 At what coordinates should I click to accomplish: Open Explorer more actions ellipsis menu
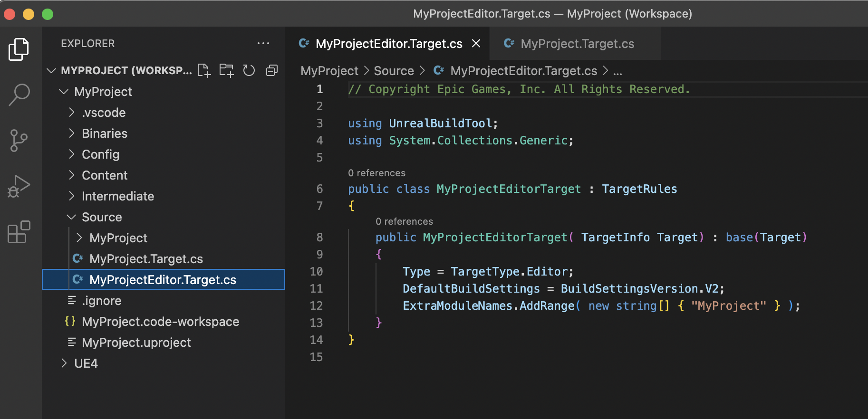coord(263,43)
